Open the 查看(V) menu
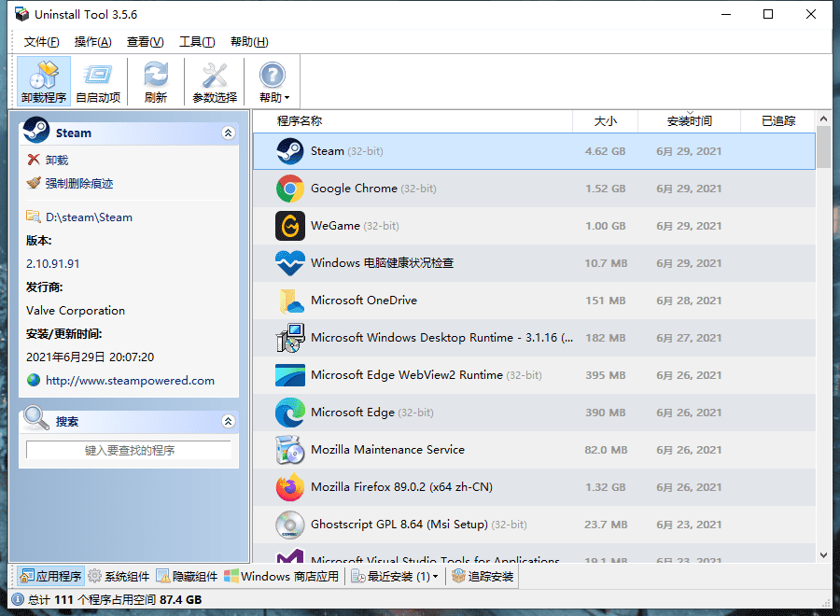 coord(146,42)
